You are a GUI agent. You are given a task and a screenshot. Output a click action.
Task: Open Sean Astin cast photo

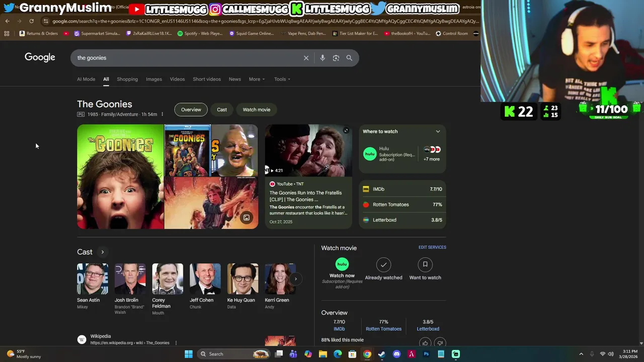point(93,279)
